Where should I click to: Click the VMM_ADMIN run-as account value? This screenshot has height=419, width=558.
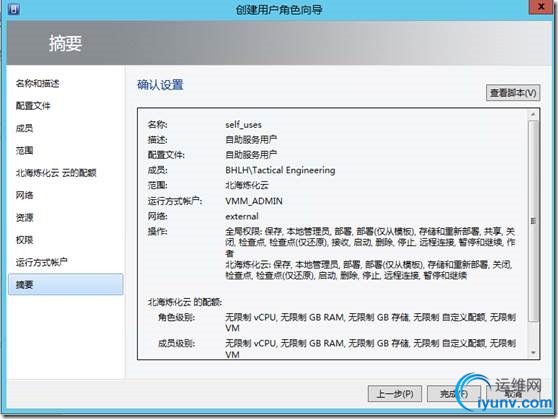point(254,201)
